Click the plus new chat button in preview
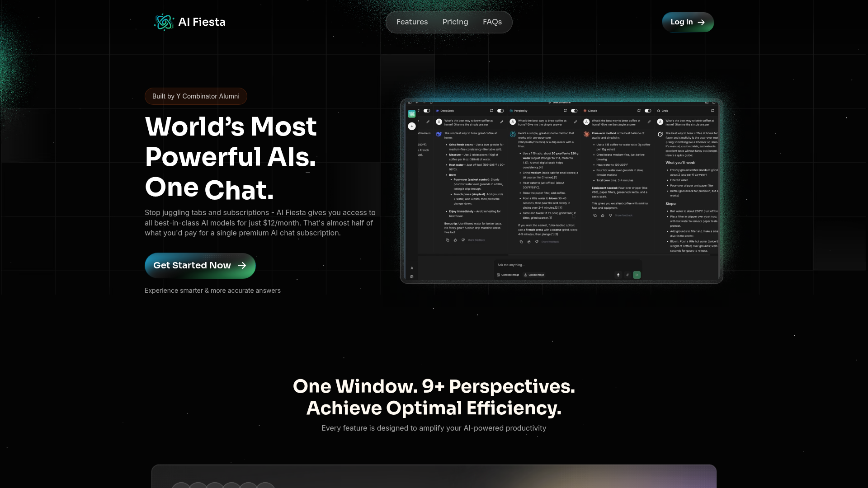This screenshot has height=488, width=868. tap(411, 127)
